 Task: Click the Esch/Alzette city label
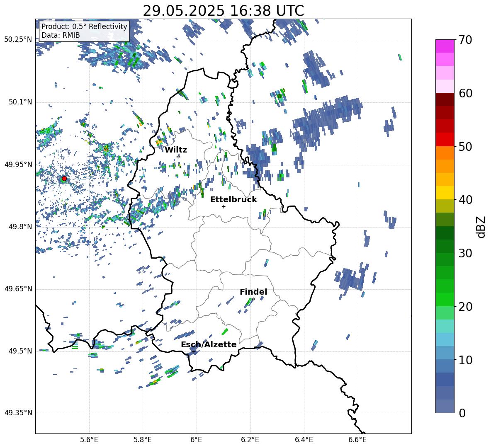[x=209, y=344]
